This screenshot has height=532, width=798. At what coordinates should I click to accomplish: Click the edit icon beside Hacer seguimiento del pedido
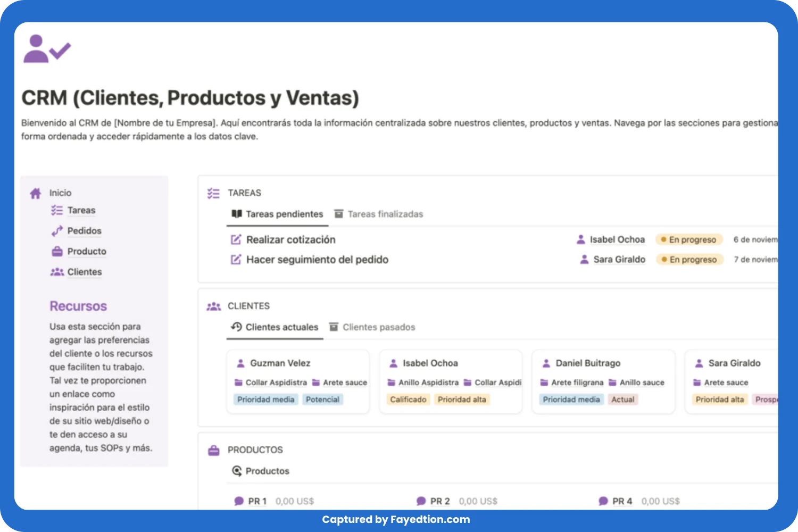coord(236,260)
